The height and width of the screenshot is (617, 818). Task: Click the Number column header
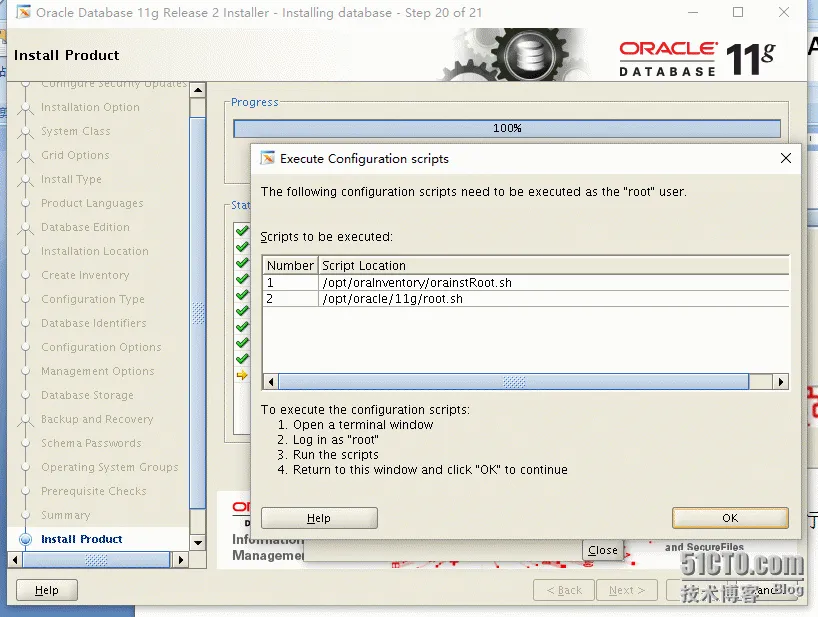click(x=290, y=265)
